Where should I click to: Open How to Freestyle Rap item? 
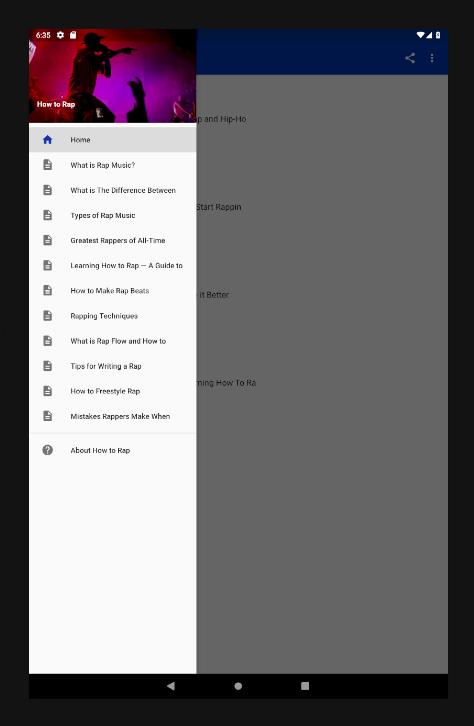click(112, 391)
